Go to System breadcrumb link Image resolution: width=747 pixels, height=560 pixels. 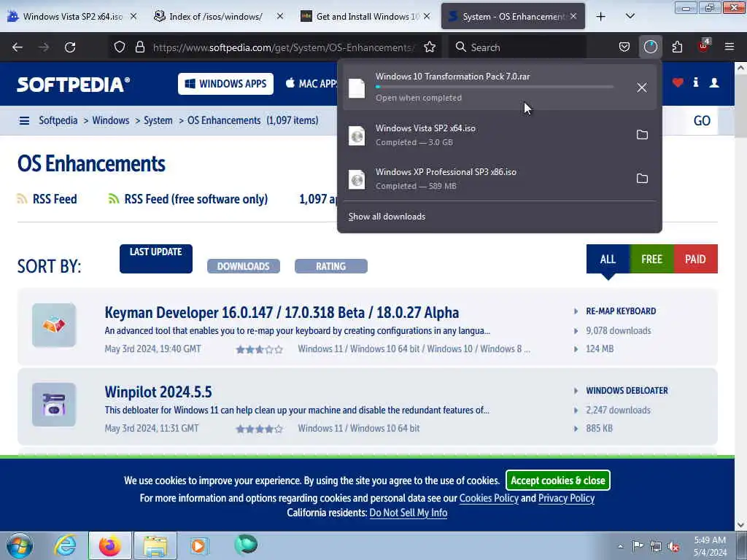point(158,120)
